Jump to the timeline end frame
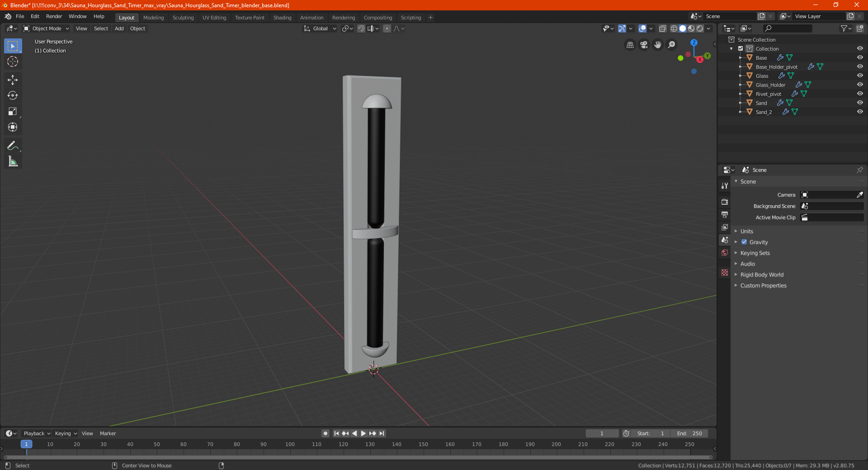The image size is (868, 470). point(382,433)
